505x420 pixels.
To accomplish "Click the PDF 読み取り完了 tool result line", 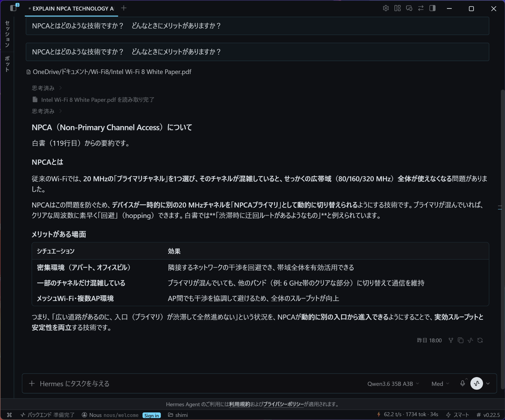I will click(x=93, y=100).
